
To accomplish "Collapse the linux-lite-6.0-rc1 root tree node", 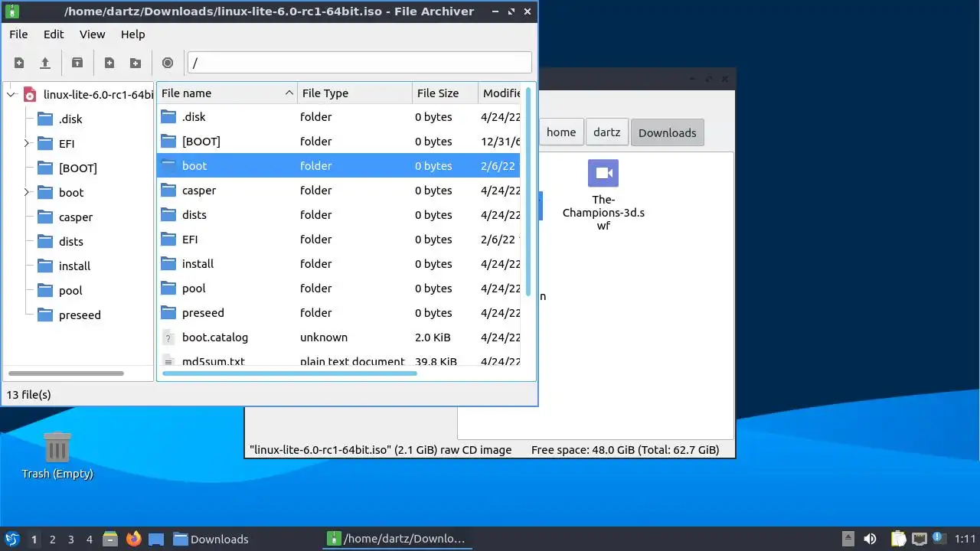I will click(11, 95).
